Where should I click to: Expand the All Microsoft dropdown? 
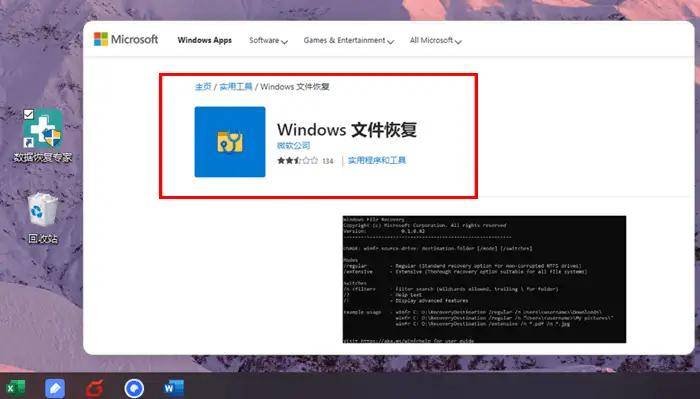pos(436,41)
